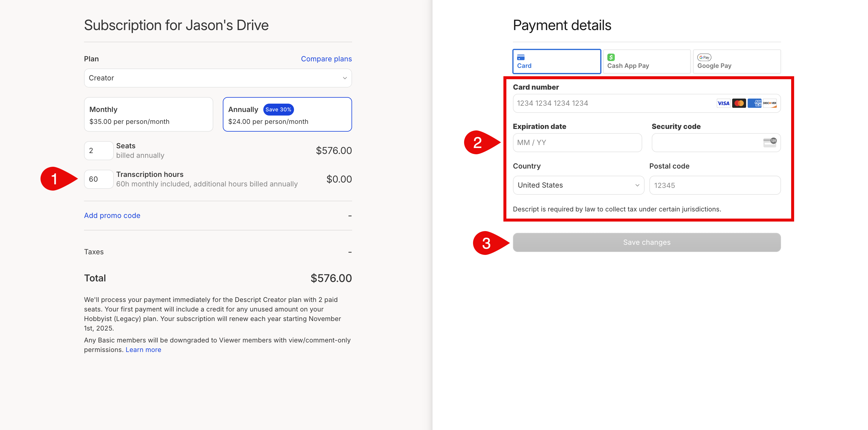The image size is (868, 430).
Task: Select Annually billing option
Action: [287, 114]
